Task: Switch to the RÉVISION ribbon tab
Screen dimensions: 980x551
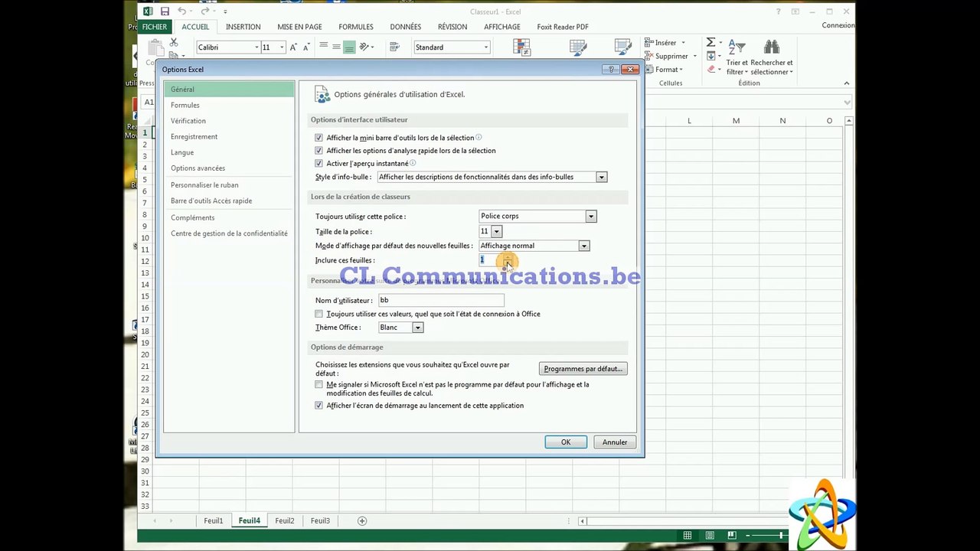Action: (x=452, y=27)
